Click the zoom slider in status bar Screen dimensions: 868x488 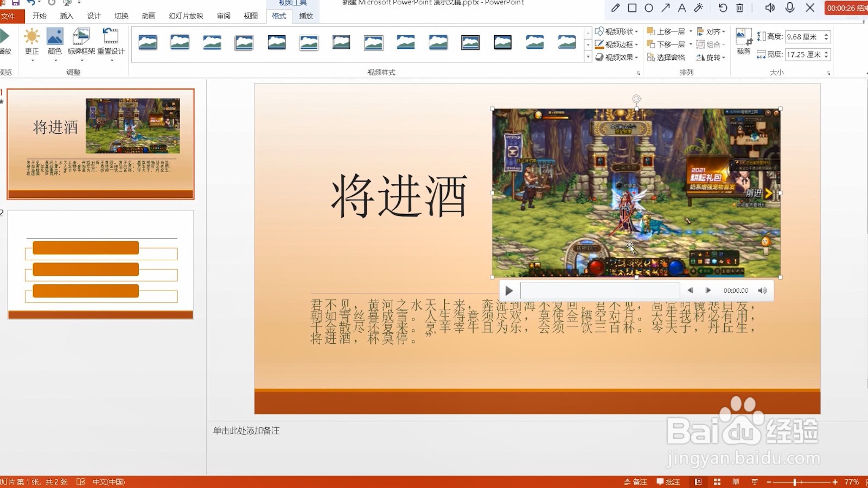point(801,482)
